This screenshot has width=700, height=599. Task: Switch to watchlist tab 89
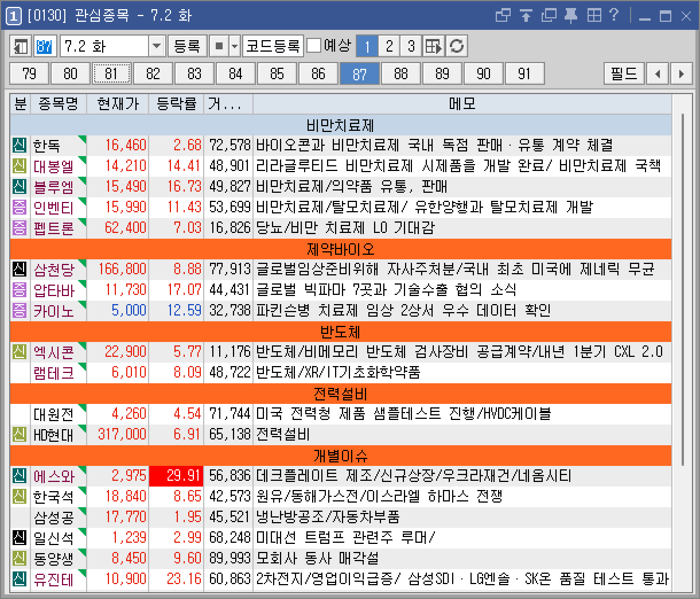(442, 73)
